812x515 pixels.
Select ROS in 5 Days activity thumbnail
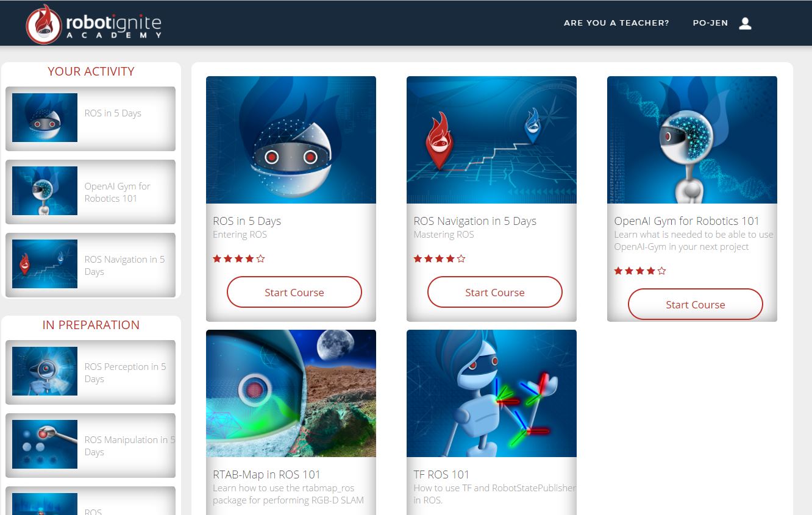click(45, 118)
